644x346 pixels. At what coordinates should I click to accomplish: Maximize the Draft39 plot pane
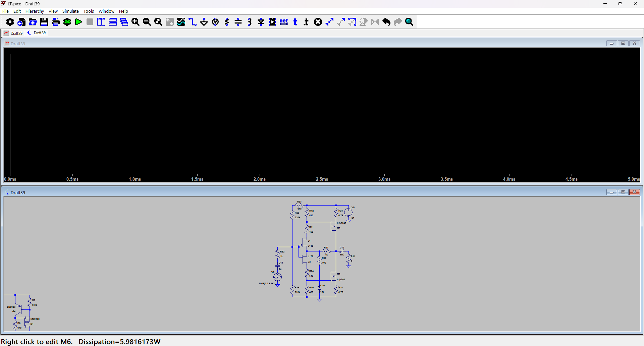[x=623, y=43]
